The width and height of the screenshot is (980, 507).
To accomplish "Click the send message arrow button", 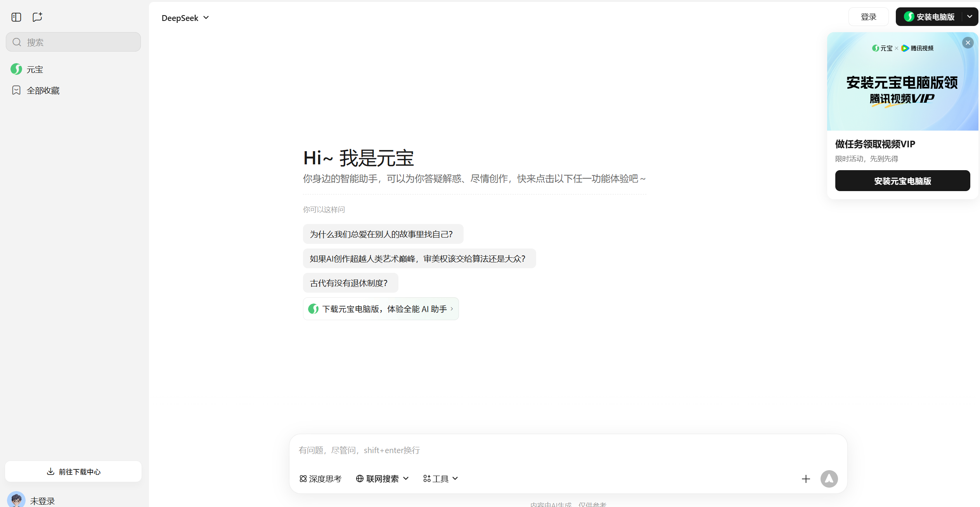I will point(829,479).
